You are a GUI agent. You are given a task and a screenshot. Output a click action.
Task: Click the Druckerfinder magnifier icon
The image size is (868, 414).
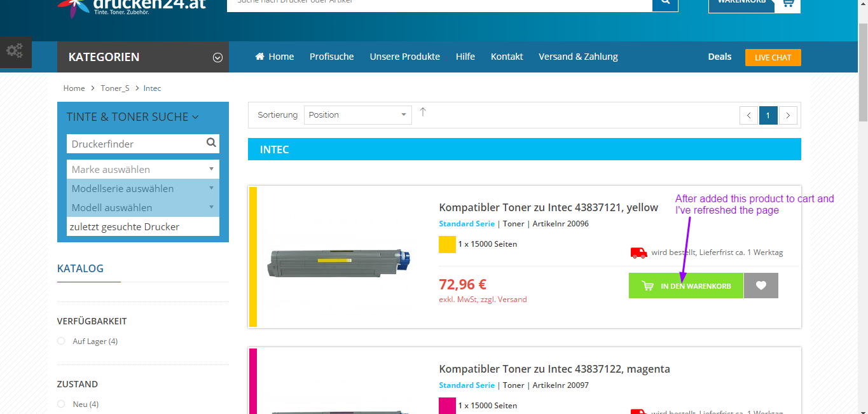tap(211, 143)
